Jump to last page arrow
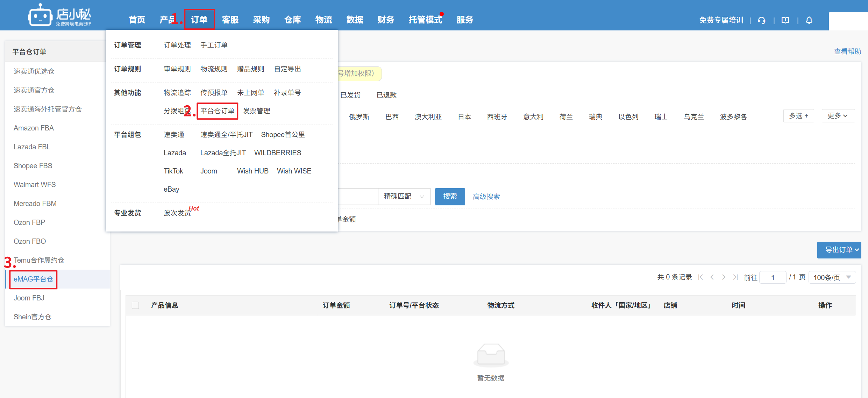 735,277
